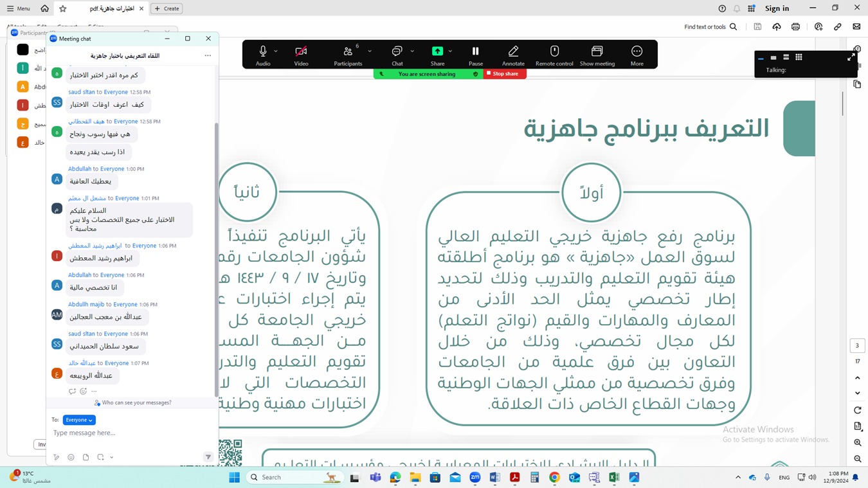
Task: Open the Everyone recipient dropdown
Action: (x=79, y=420)
